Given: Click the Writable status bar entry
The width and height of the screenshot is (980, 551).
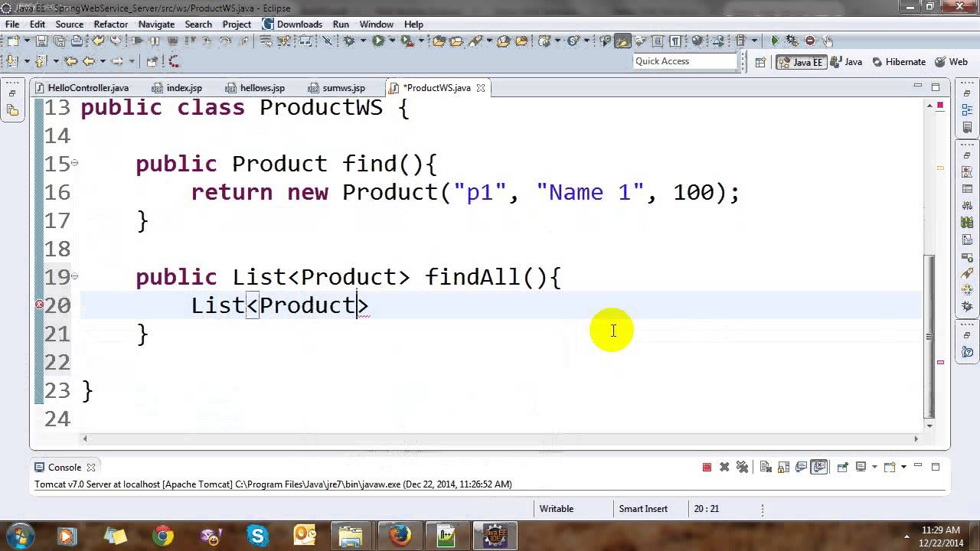Looking at the screenshot, I should (x=556, y=508).
